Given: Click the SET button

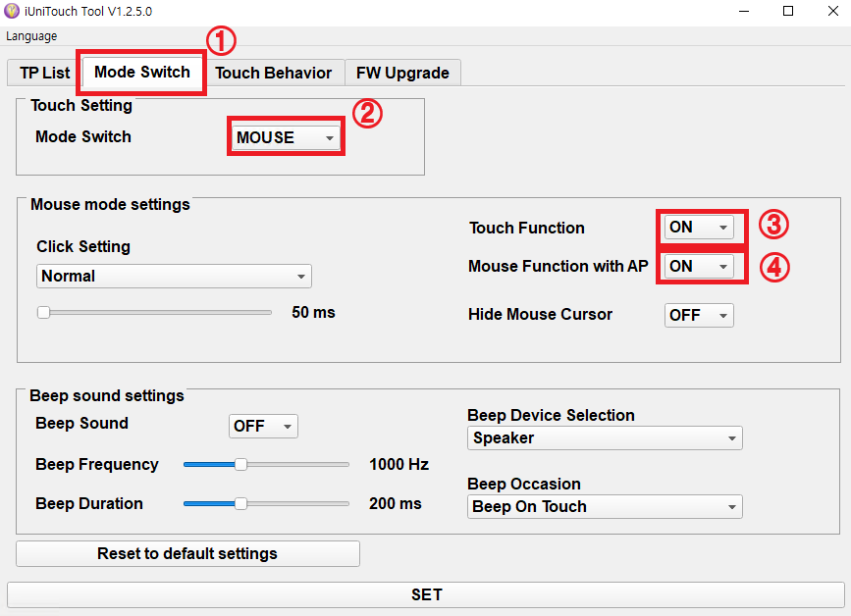Looking at the screenshot, I should 426,594.
